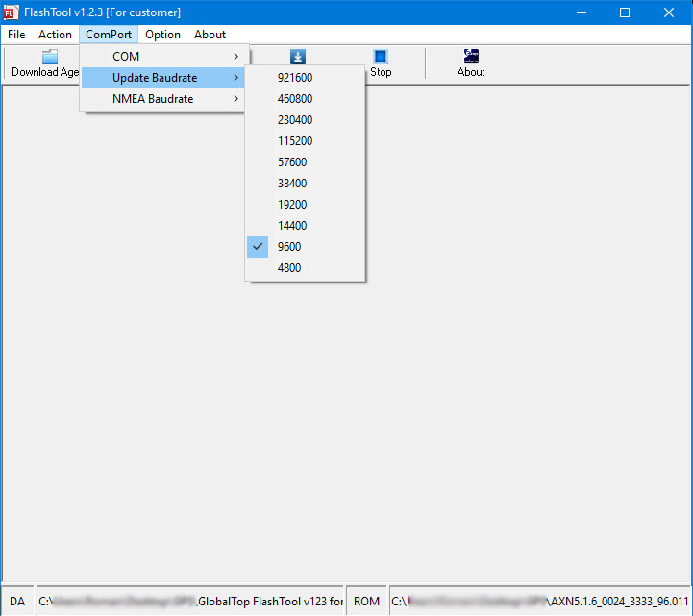The height and width of the screenshot is (616, 693).
Task: Click the ROM file path field
Action: point(539,602)
